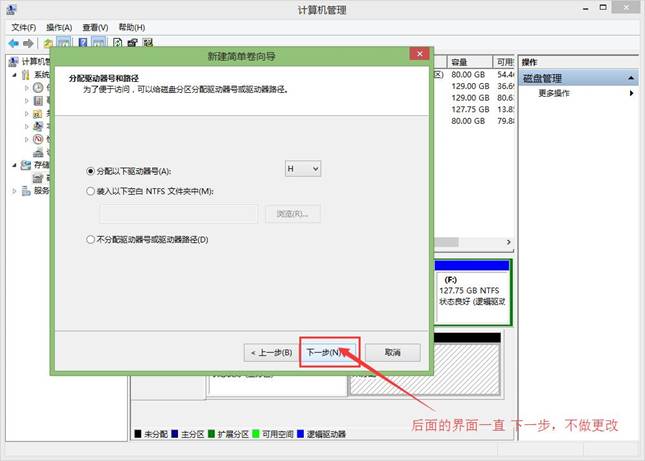This screenshot has height=461, width=645.
Task: Click the NTFS folder path input field
Action: [x=179, y=214]
